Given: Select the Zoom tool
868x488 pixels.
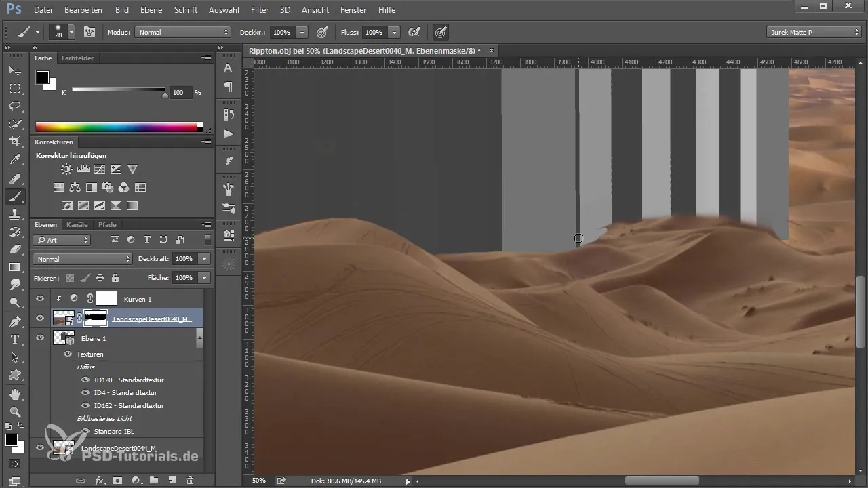Looking at the screenshot, I should coord(15,411).
